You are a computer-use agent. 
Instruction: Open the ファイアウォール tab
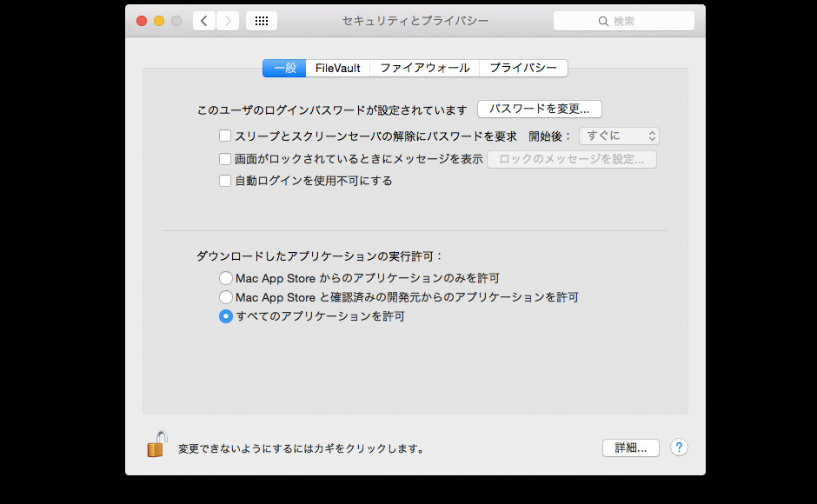pos(425,68)
